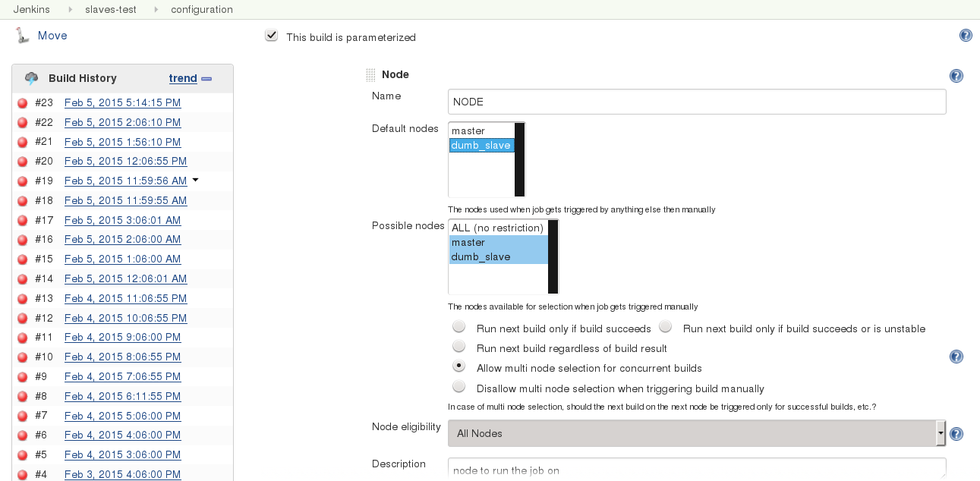
Task: Click the Build History weather icon
Action: coord(32,78)
